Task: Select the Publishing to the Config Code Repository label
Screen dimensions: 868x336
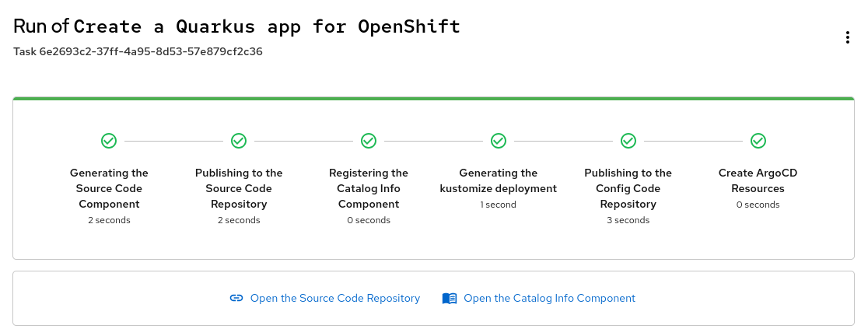Action: (628, 188)
